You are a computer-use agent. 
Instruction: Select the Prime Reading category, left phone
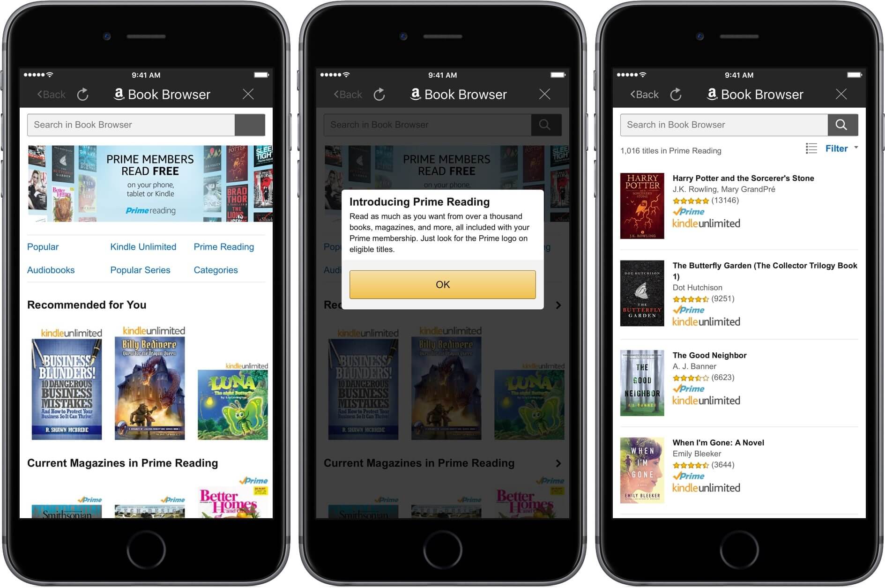(x=224, y=247)
